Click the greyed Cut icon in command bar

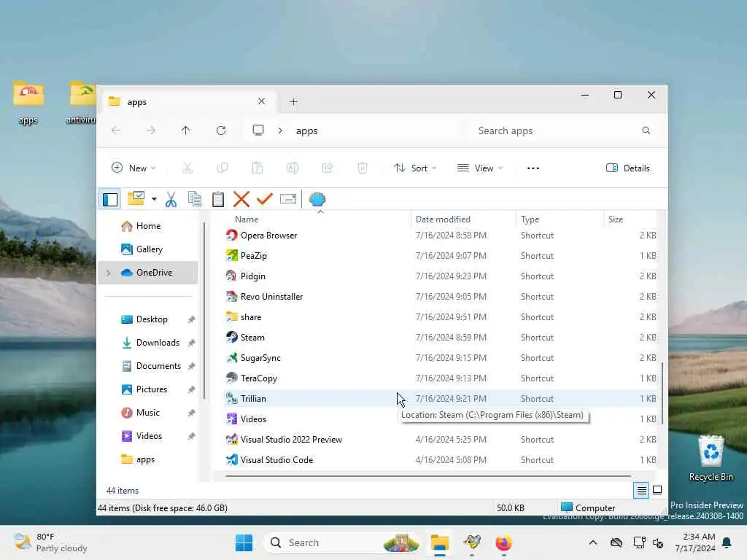[x=187, y=168]
